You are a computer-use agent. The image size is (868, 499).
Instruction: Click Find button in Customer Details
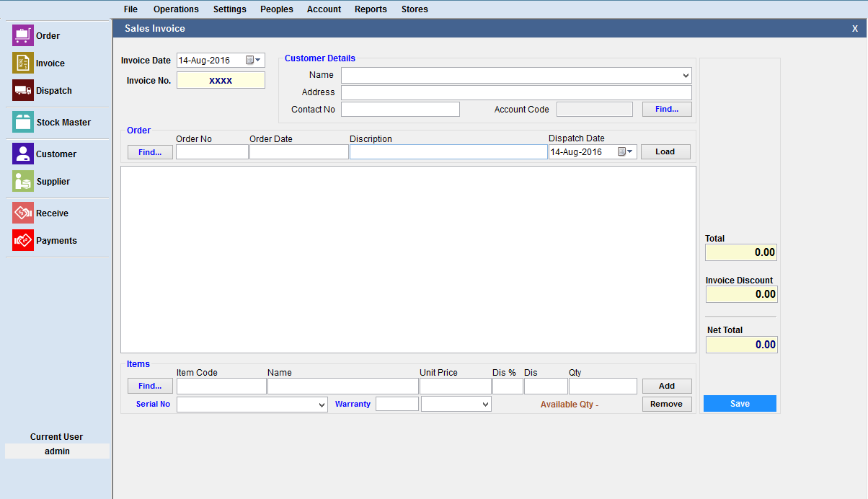tap(667, 110)
